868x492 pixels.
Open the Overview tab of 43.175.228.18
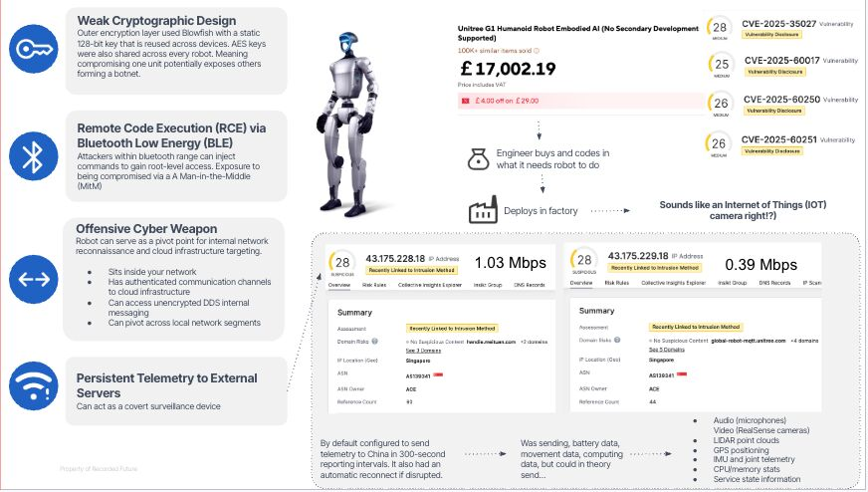(338, 285)
